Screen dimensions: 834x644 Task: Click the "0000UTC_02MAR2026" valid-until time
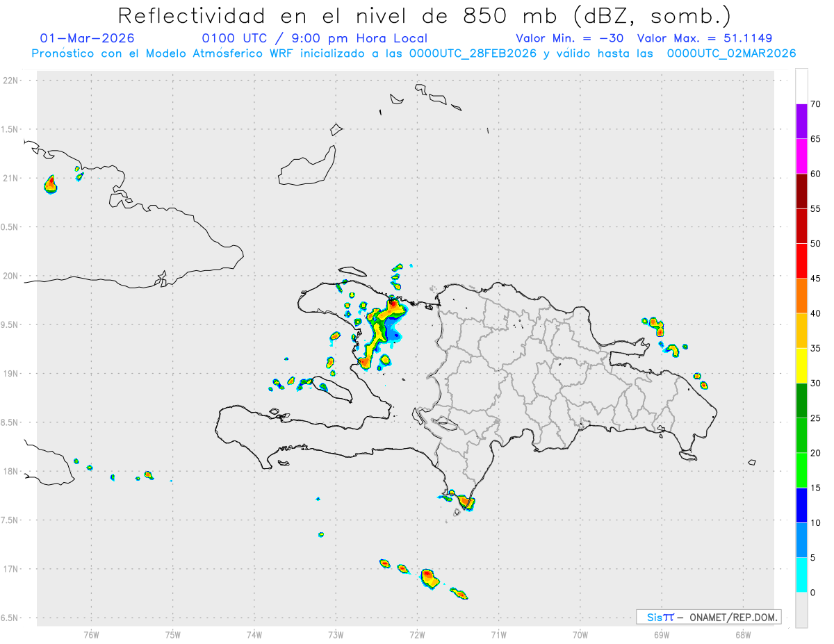[731, 53]
